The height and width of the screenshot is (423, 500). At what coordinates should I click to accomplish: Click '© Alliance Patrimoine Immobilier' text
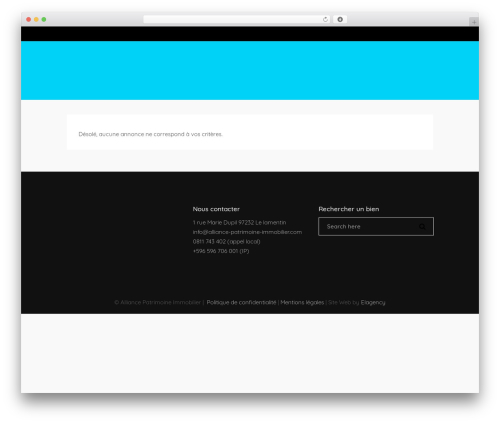[x=157, y=302]
